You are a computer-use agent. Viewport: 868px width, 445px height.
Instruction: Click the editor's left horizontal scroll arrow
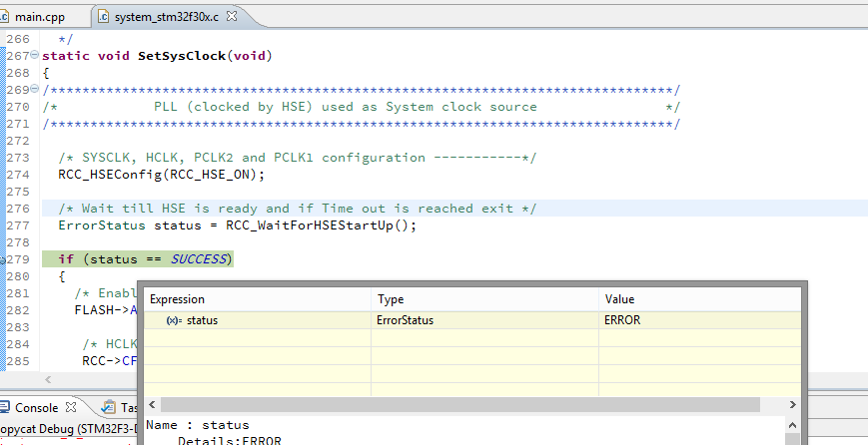tap(48, 379)
